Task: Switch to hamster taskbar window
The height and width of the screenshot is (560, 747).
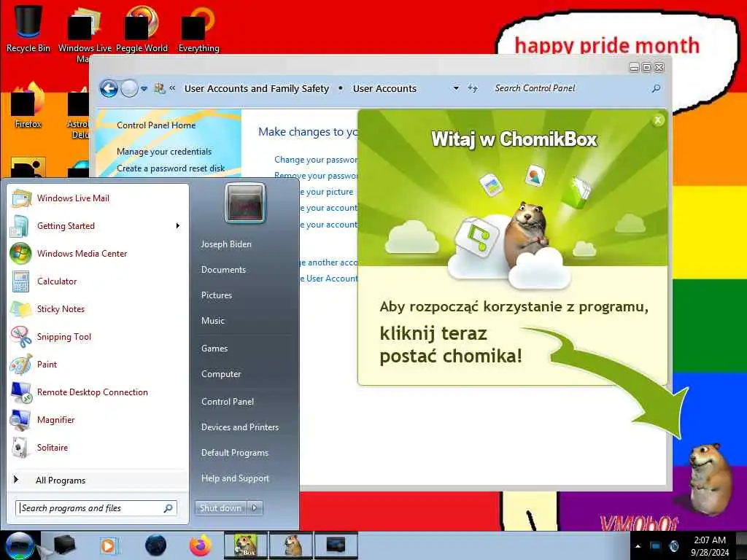Action: pyautogui.click(x=291, y=545)
